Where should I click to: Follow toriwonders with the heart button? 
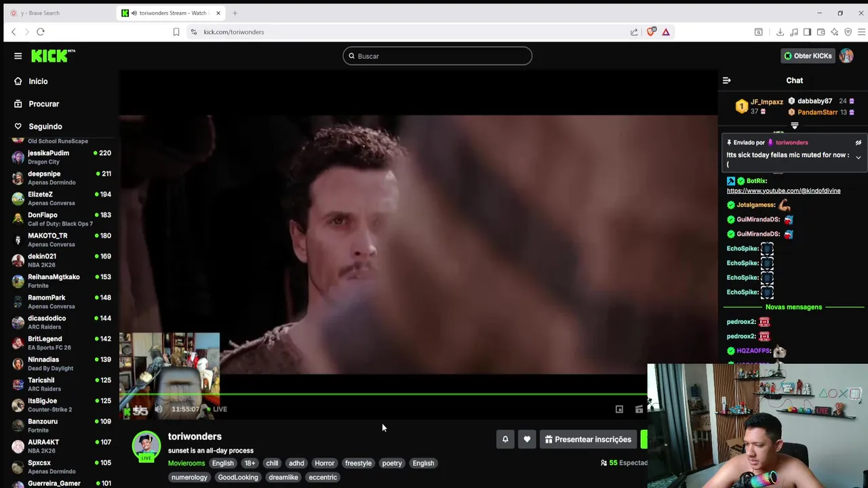pyautogui.click(x=527, y=439)
